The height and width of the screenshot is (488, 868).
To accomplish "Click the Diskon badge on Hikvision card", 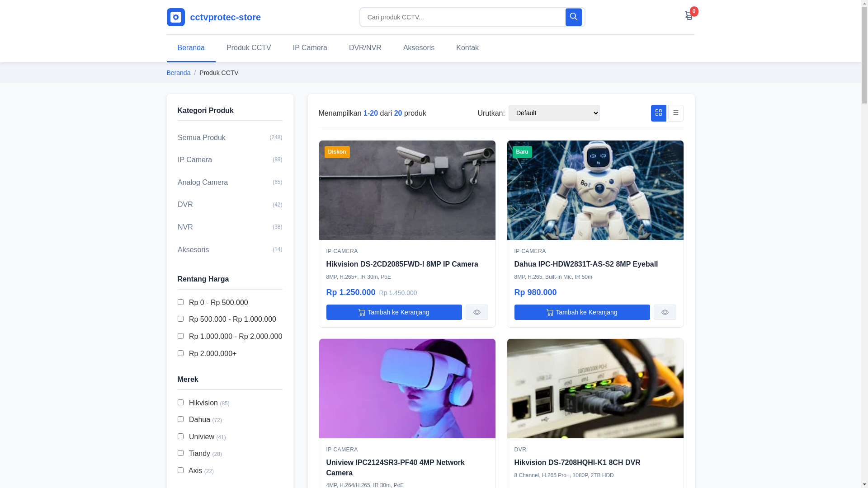I will 337,152.
